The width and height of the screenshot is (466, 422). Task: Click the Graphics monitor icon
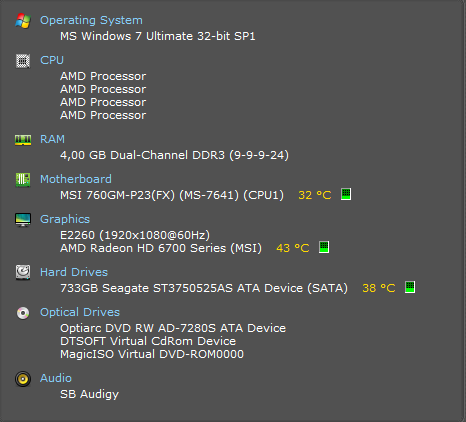(x=23, y=220)
